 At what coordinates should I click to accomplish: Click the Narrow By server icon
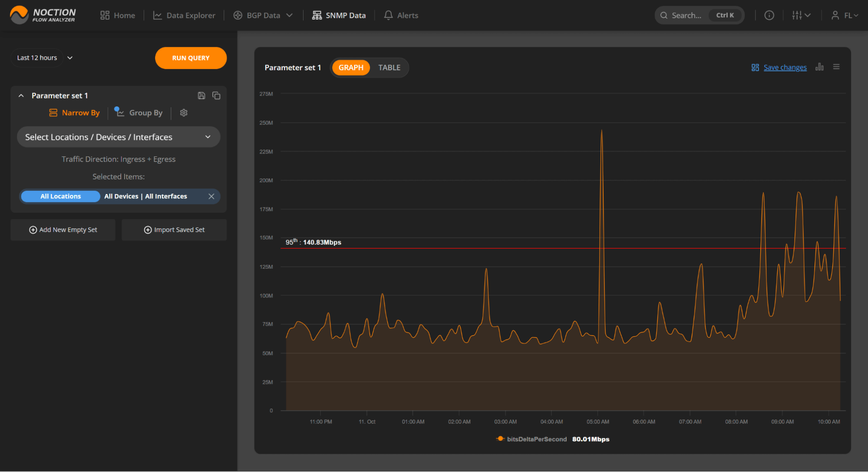point(53,112)
